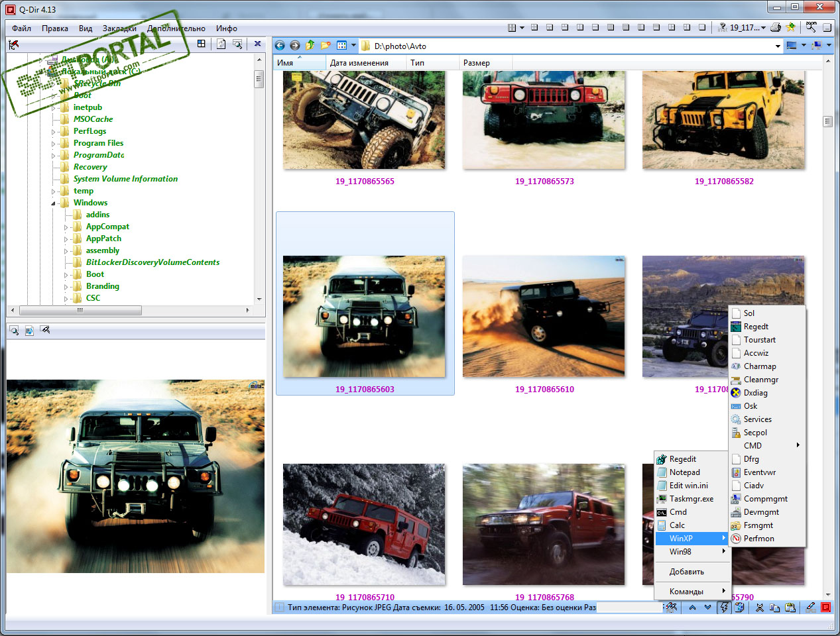The width and height of the screenshot is (840, 636).
Task: Go up one folder level
Action: [x=310, y=46]
